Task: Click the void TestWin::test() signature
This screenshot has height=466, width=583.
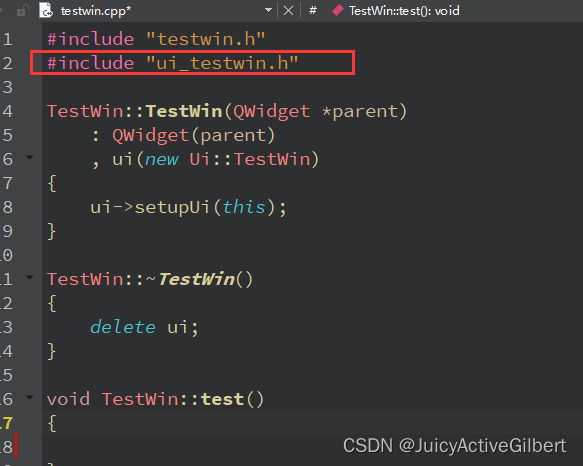Action: [x=155, y=399]
